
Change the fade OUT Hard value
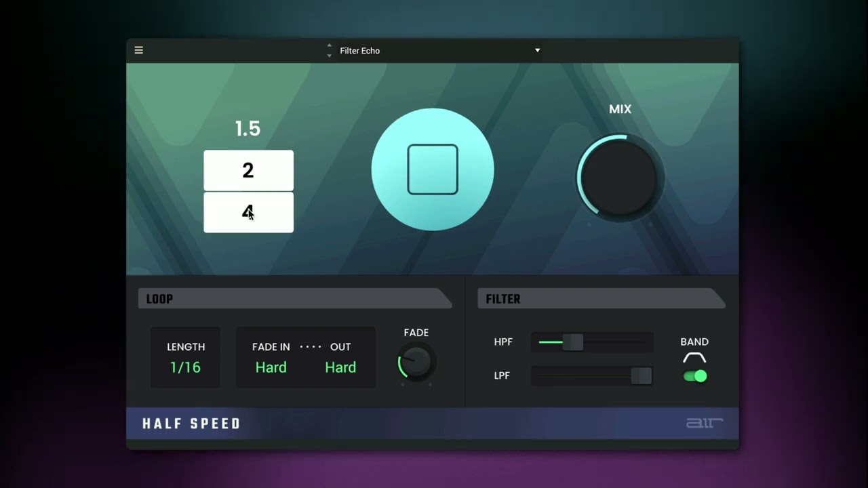tap(340, 367)
